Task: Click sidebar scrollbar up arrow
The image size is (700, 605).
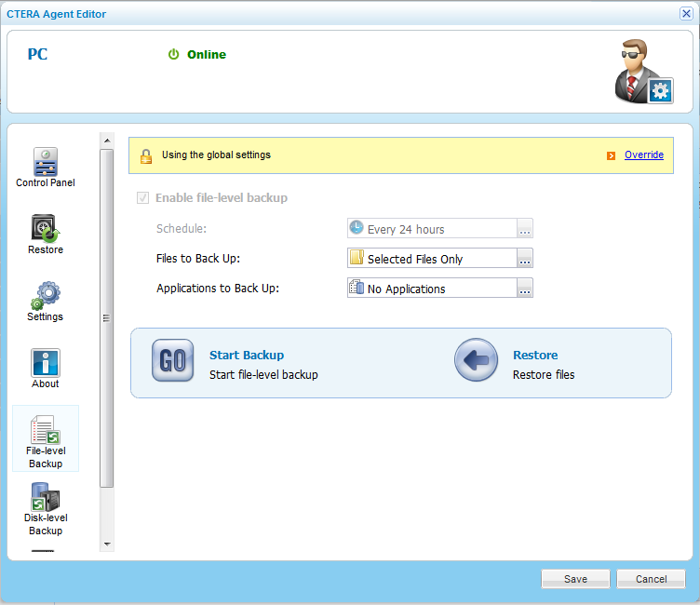Action: (x=107, y=141)
